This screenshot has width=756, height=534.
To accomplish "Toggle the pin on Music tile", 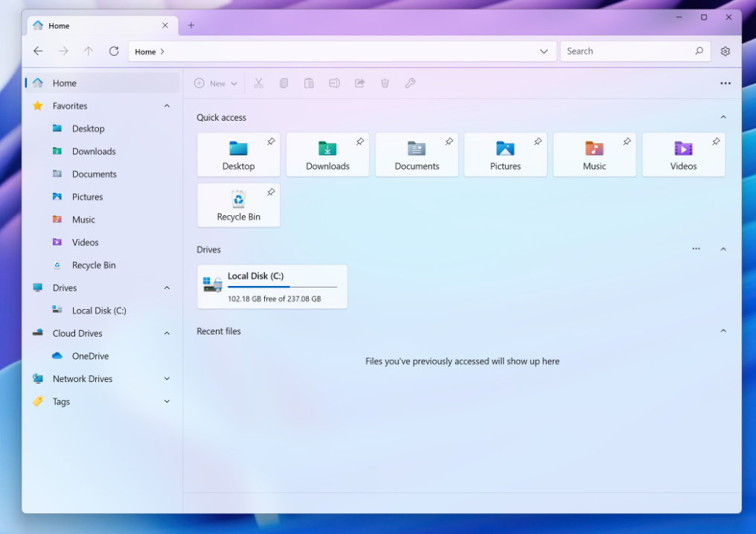I will tap(627, 142).
